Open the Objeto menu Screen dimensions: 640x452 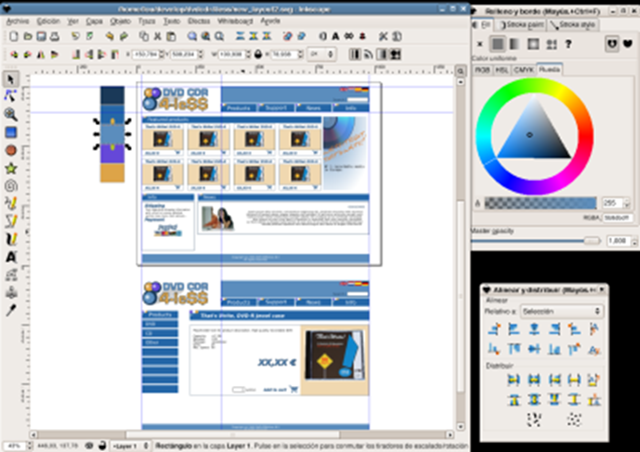pyautogui.click(x=120, y=21)
